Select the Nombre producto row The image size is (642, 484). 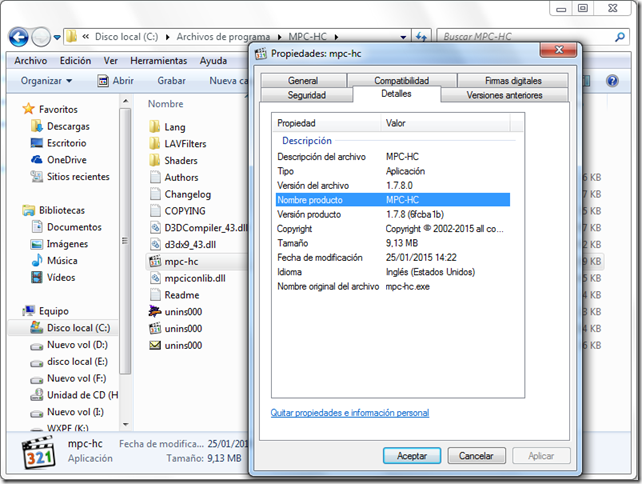tap(393, 200)
